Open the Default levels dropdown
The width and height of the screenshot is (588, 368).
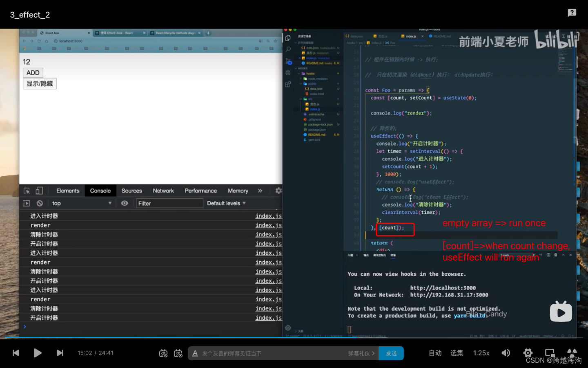tap(226, 203)
